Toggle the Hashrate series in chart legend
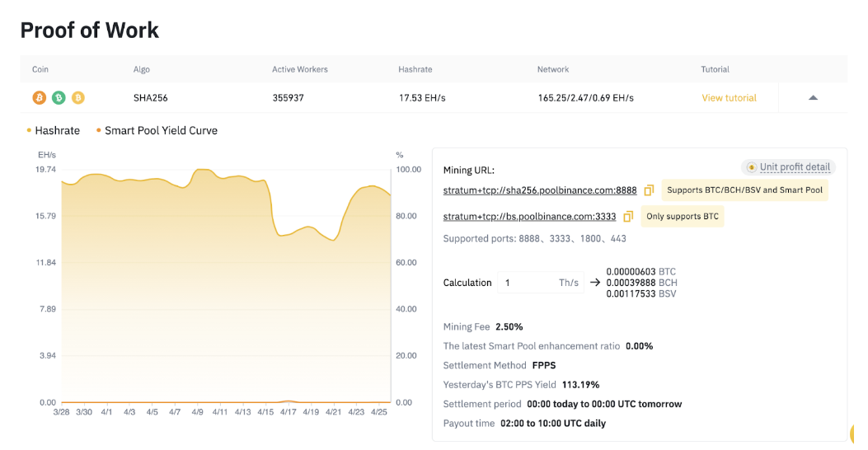Screen dimensions: 868x450 (54, 130)
